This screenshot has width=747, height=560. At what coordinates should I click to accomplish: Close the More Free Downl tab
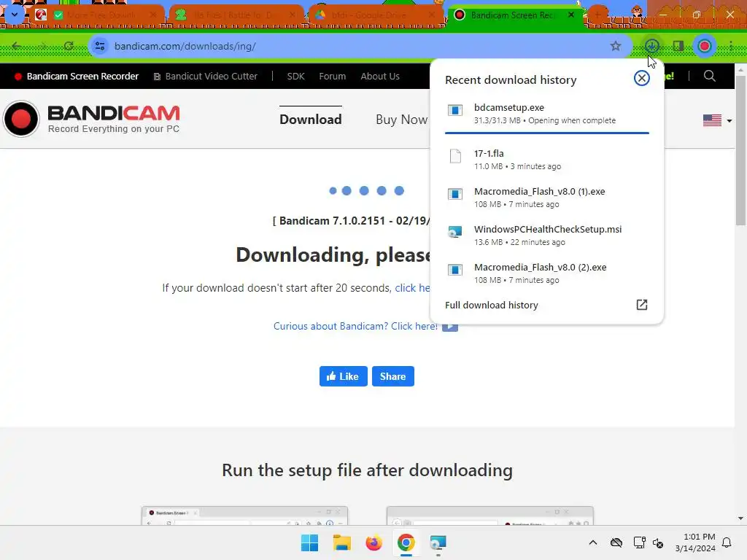(153, 15)
